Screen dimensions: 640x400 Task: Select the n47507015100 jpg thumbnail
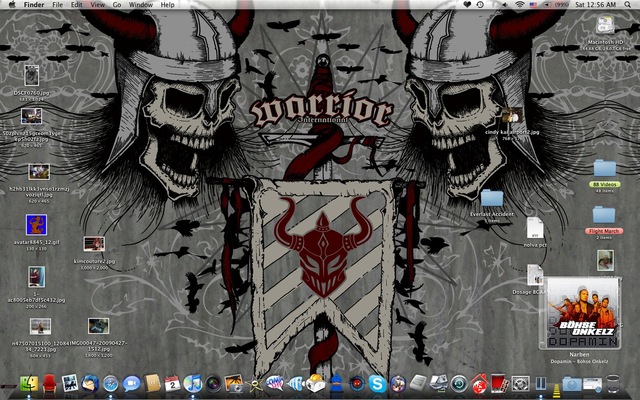(40, 326)
